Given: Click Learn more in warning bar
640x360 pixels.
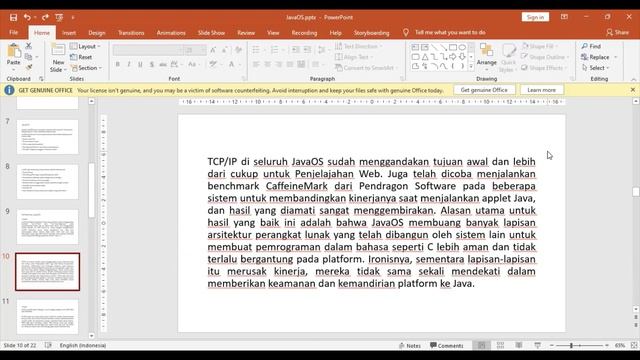Looking at the screenshot, I should [x=541, y=90].
